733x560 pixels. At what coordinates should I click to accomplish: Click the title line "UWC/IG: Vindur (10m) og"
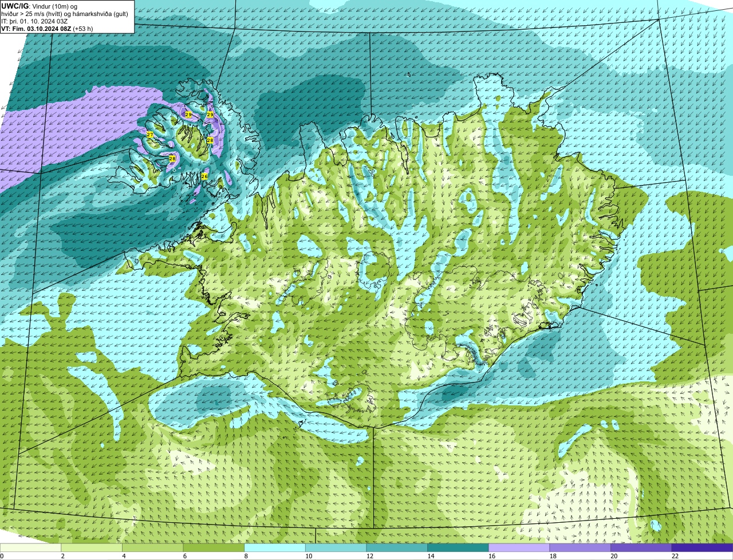40,6
